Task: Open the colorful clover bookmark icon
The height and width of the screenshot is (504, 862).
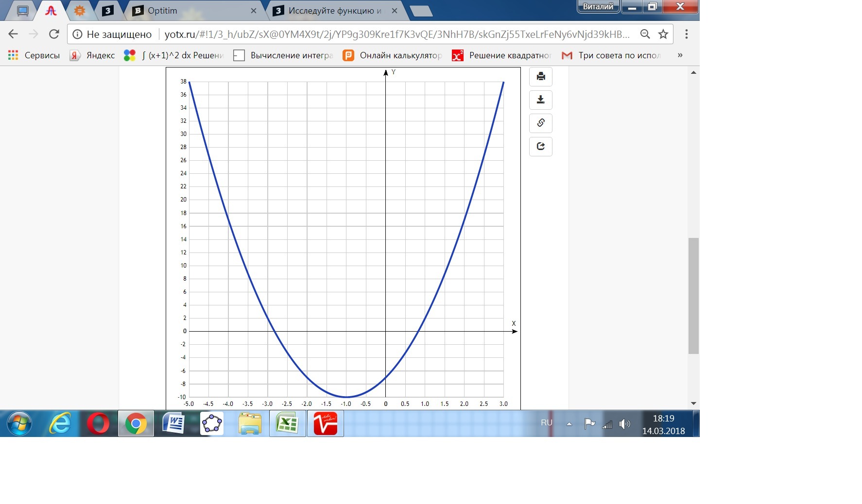Action: click(130, 56)
